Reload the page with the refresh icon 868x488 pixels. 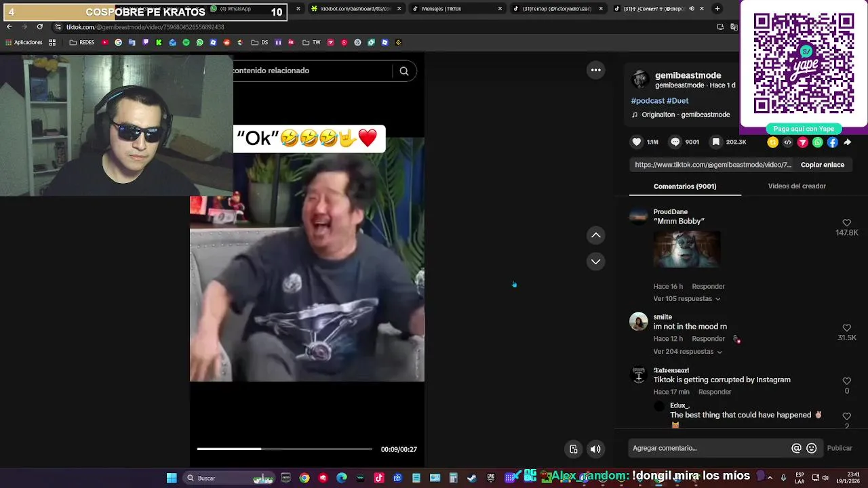pyautogui.click(x=39, y=26)
